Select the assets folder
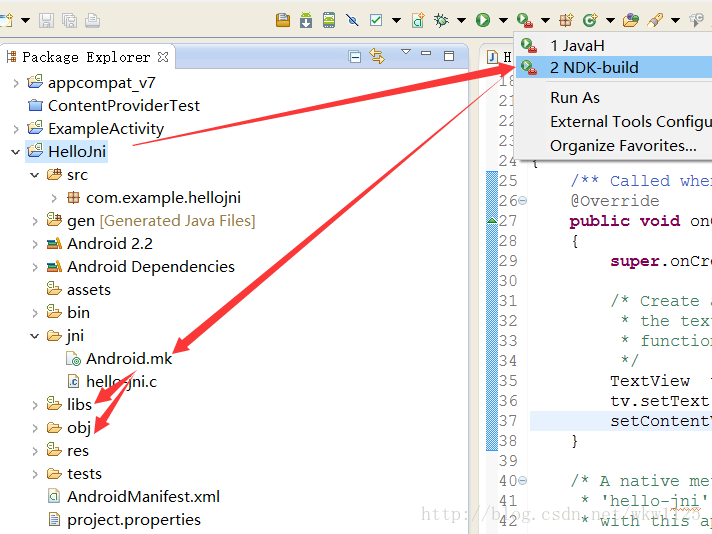The width and height of the screenshot is (712, 534). tap(79, 290)
